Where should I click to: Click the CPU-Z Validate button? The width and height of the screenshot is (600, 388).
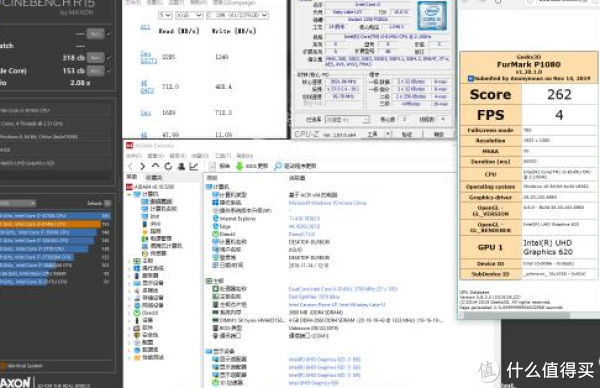[408, 134]
